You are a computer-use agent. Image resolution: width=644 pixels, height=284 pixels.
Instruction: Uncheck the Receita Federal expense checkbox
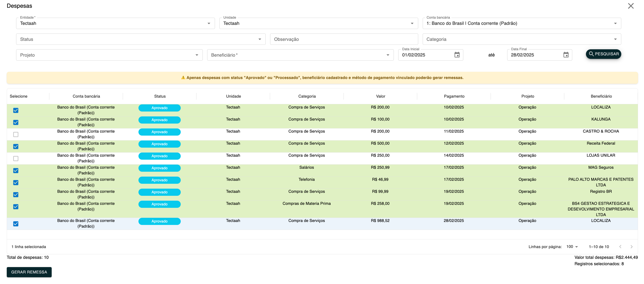coord(16,146)
